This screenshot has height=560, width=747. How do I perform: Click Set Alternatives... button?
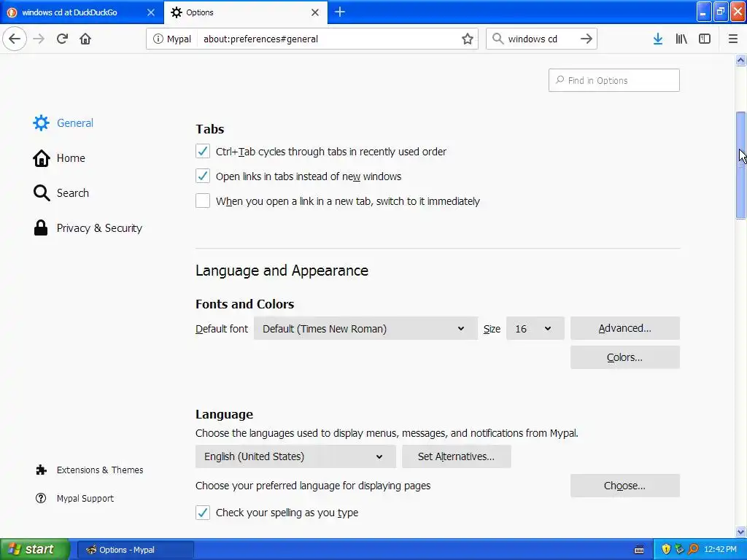click(457, 456)
